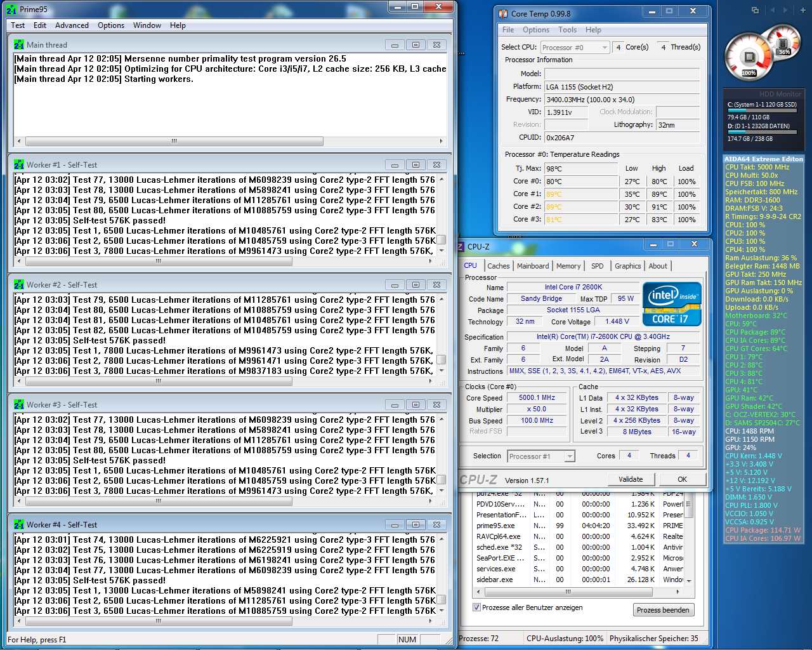Screen dimensions: 812x650
Task: Restore the Worker #1 window with middle button
Action: click(416, 165)
